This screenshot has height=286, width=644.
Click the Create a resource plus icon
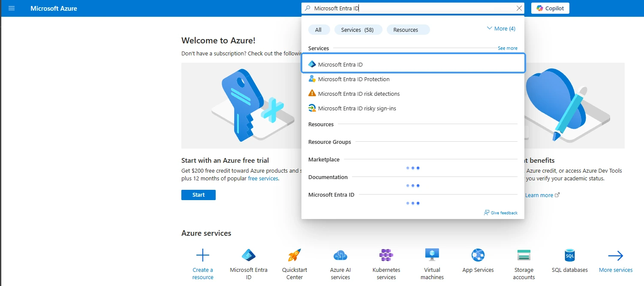tap(203, 256)
